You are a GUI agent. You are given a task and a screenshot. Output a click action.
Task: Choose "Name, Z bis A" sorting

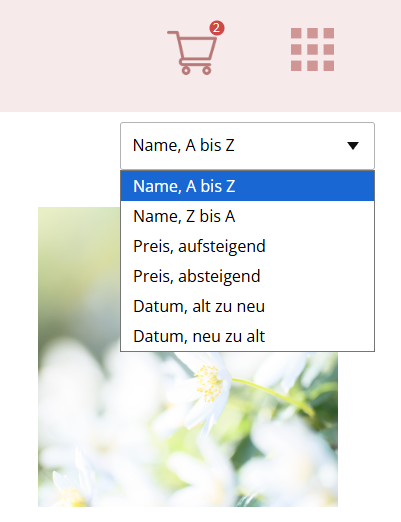pyautogui.click(x=247, y=216)
